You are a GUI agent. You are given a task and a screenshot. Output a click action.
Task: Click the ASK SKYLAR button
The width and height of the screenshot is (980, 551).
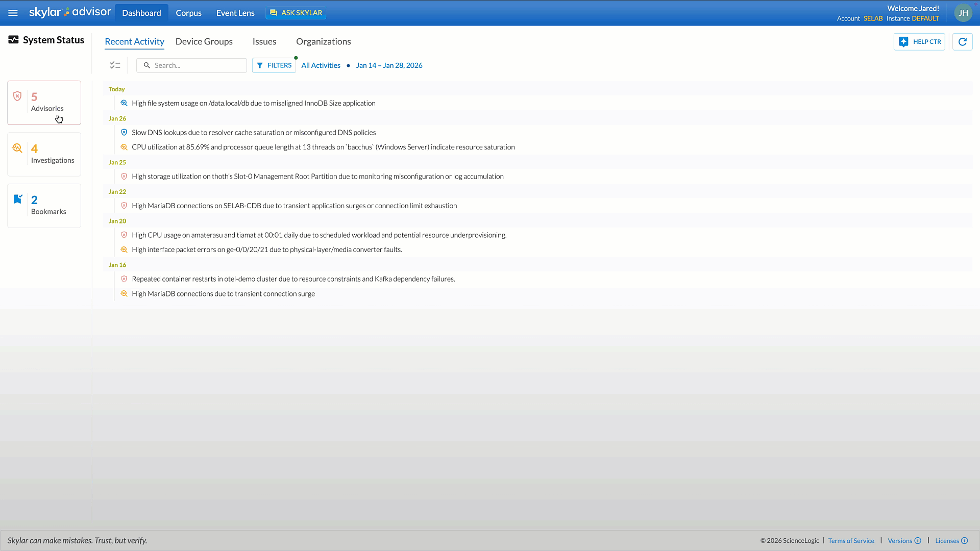(x=296, y=13)
